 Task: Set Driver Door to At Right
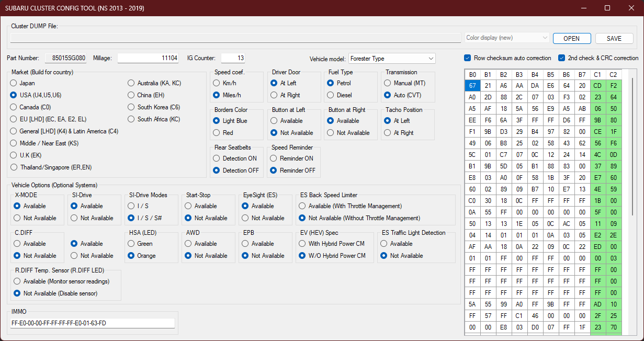(x=274, y=95)
